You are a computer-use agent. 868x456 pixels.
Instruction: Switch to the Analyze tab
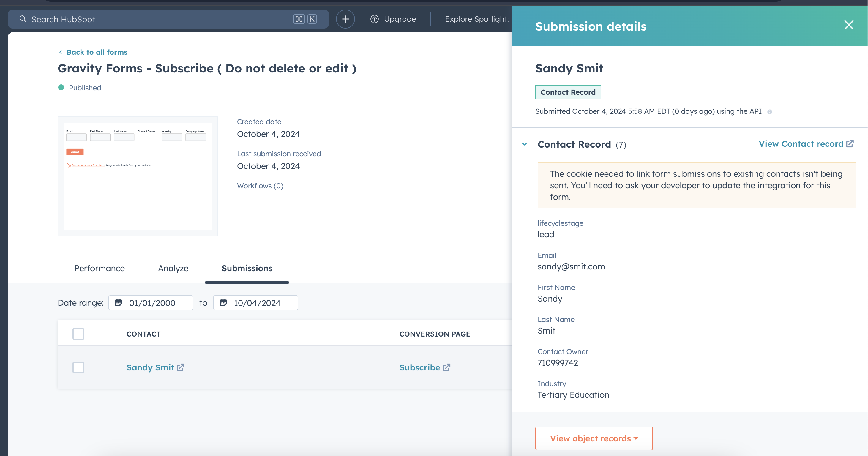(173, 268)
